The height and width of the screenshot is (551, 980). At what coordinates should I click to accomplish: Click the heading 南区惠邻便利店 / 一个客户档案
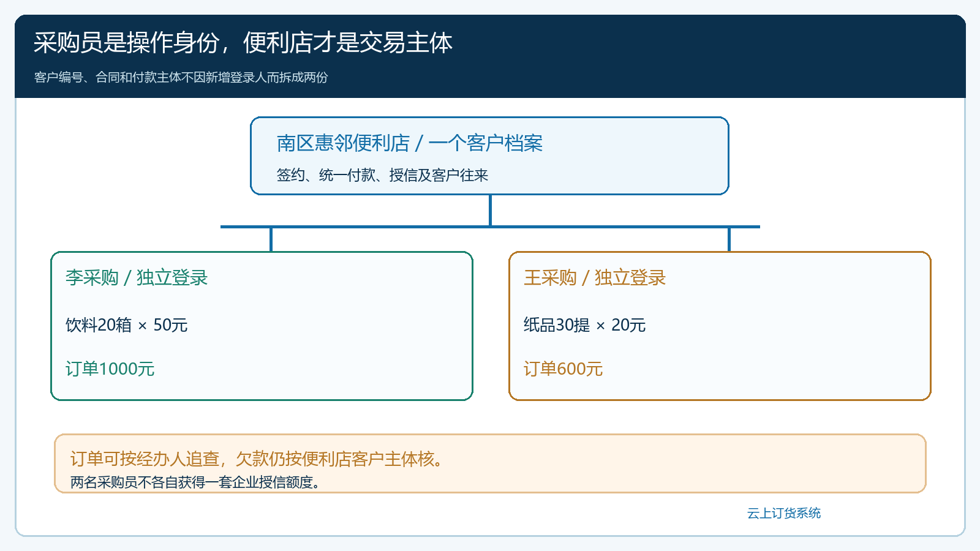[x=410, y=143]
